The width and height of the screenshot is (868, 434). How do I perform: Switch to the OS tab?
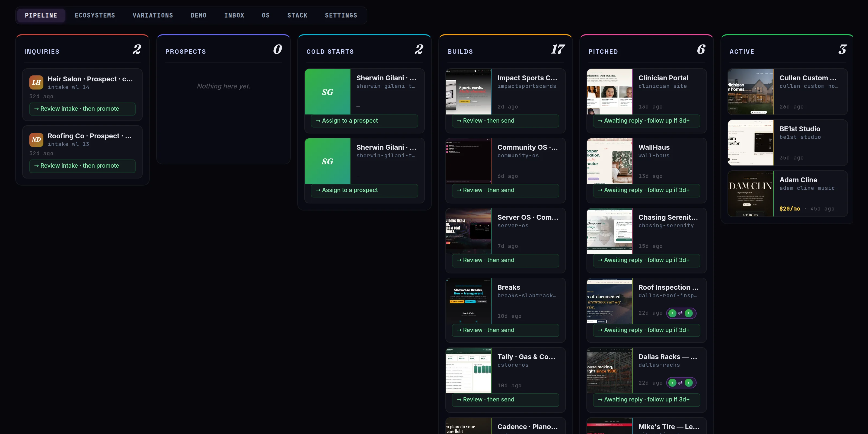click(x=266, y=15)
